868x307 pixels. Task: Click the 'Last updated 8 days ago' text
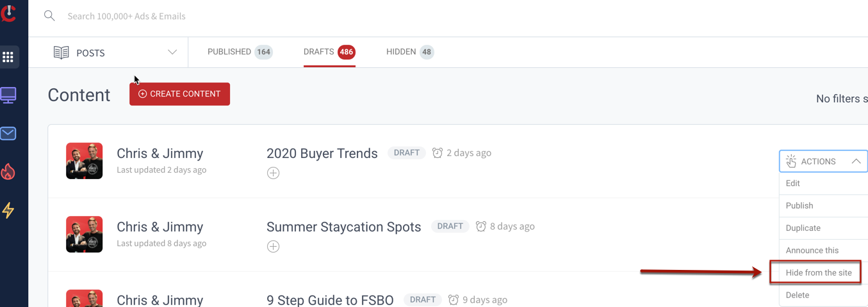161,244
